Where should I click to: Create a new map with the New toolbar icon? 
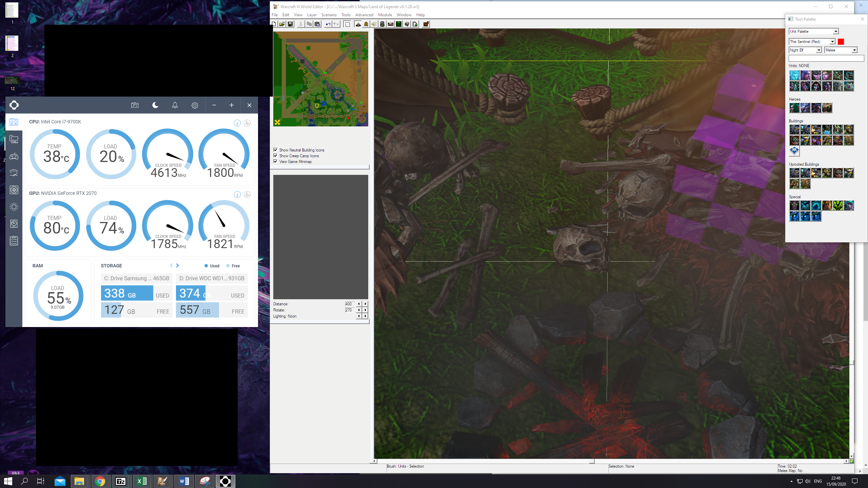tap(274, 24)
